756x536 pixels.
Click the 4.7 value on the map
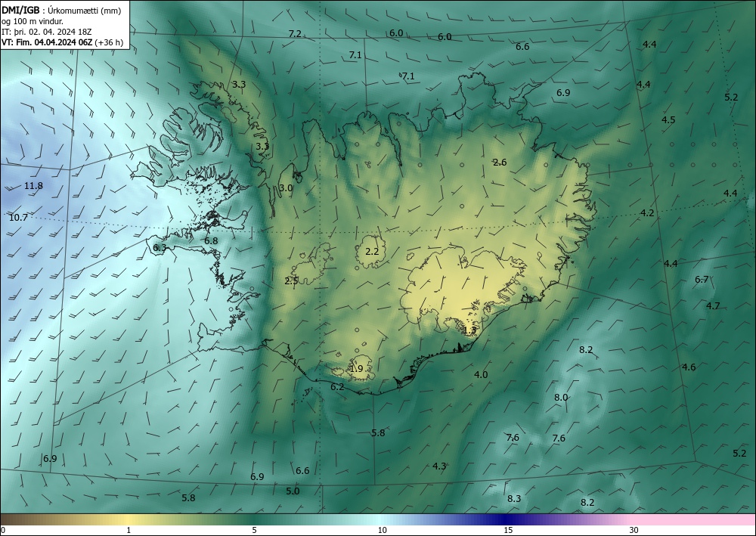tap(713, 306)
